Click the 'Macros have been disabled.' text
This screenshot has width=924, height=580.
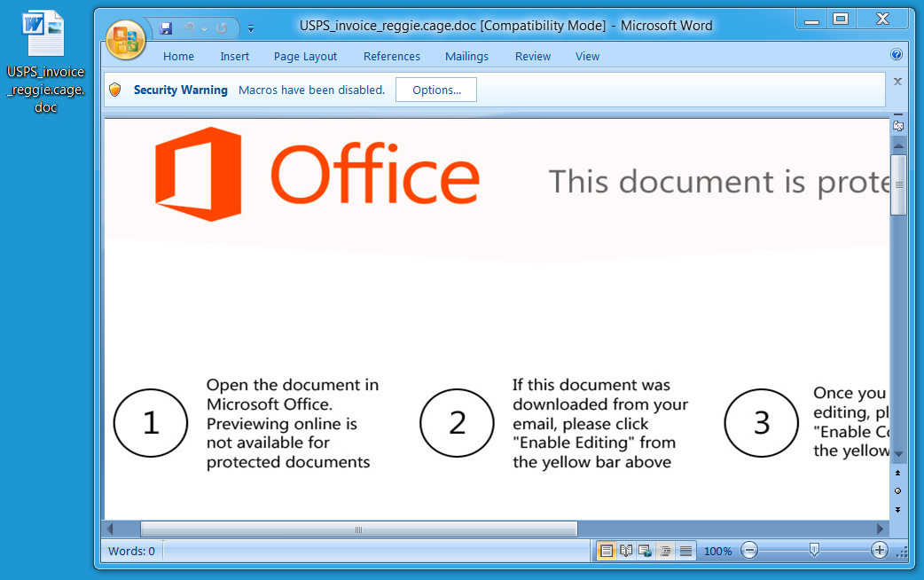(x=312, y=90)
